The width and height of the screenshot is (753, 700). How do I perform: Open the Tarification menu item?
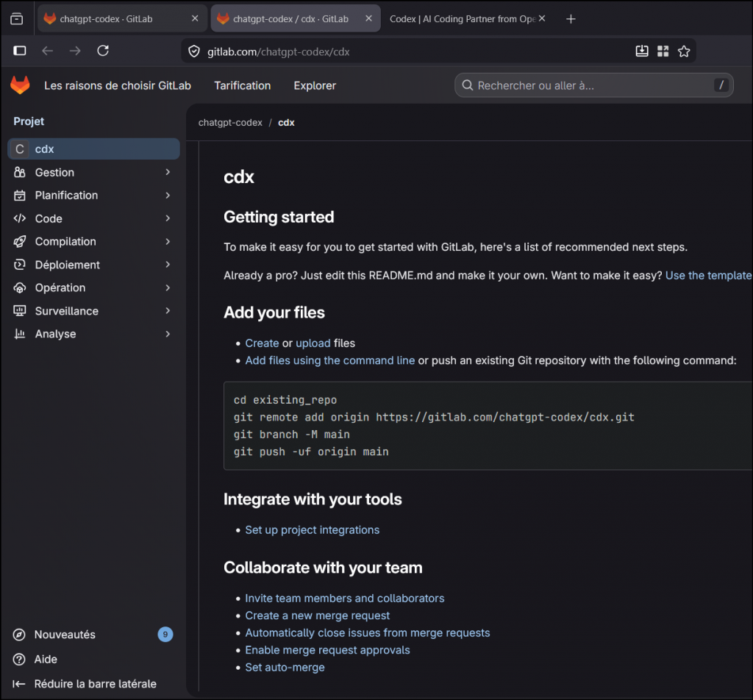pos(242,85)
